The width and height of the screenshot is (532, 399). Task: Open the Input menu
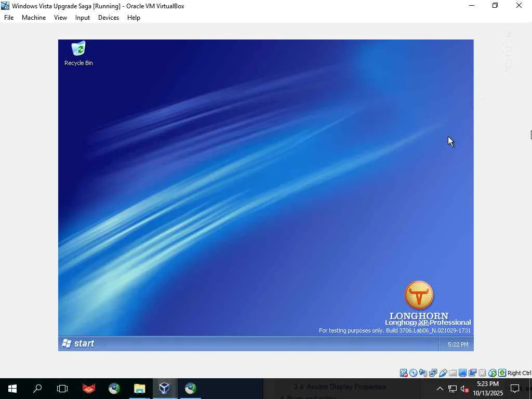pyautogui.click(x=83, y=18)
